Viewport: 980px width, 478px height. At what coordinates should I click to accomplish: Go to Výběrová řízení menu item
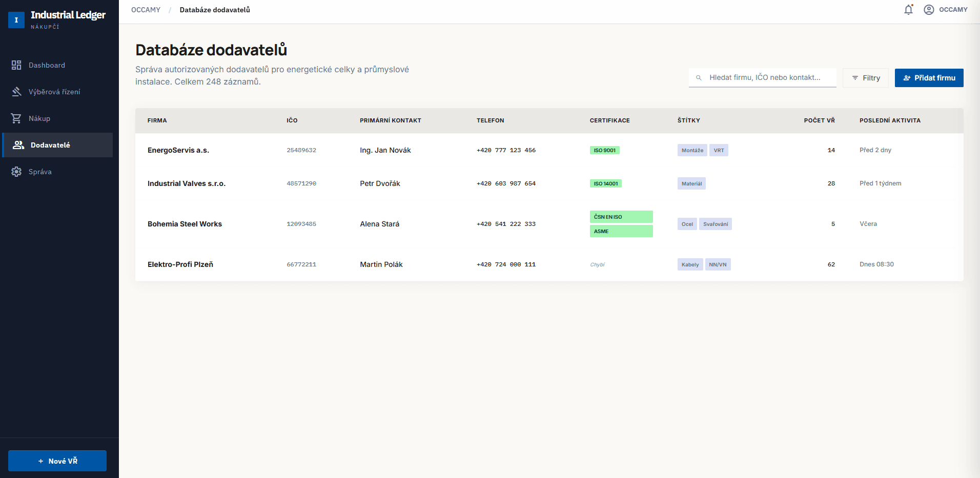pos(54,92)
